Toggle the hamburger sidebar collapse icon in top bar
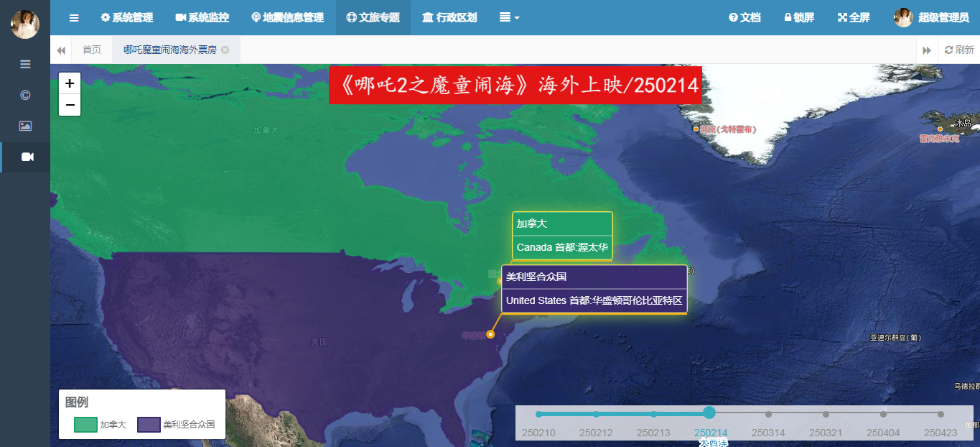The height and width of the screenshot is (447, 980). pyautogui.click(x=74, y=18)
